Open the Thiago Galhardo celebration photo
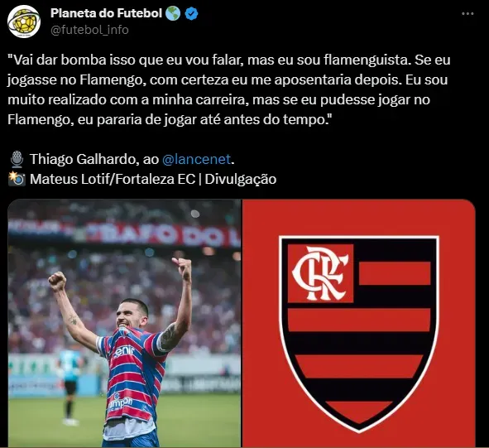The image size is (489, 448). point(124,323)
